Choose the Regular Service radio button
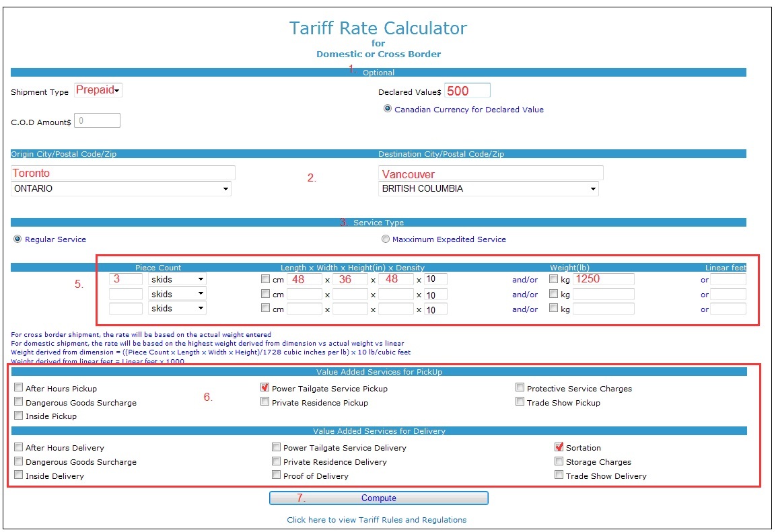 pos(18,239)
